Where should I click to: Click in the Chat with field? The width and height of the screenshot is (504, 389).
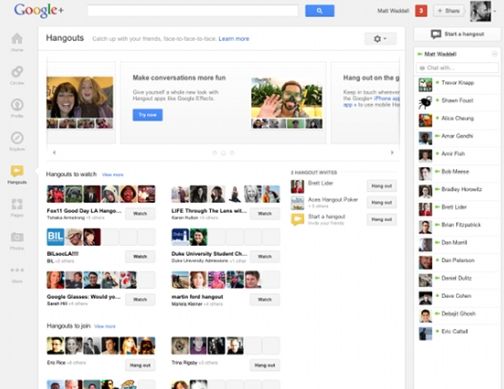(x=458, y=68)
